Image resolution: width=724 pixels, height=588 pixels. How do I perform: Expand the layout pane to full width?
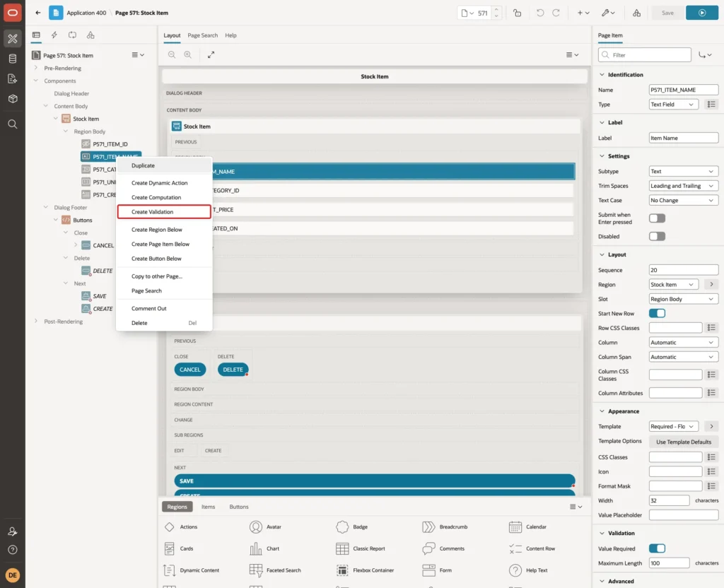click(x=211, y=55)
